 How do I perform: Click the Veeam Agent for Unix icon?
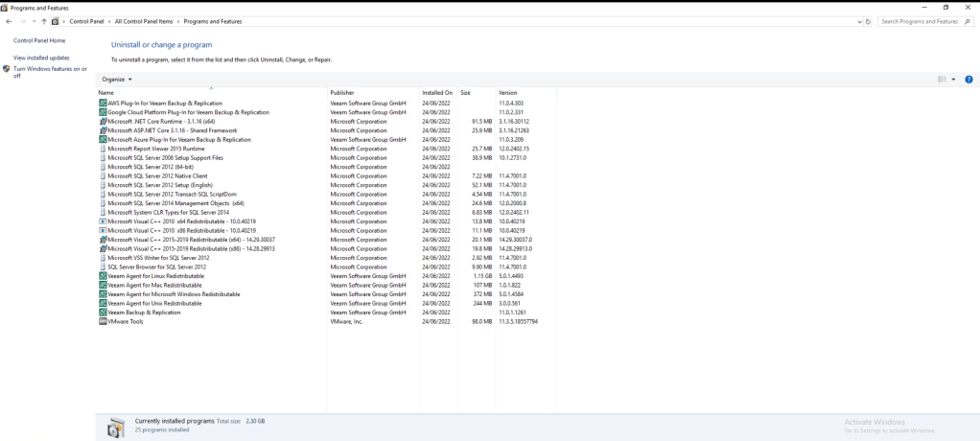[103, 303]
